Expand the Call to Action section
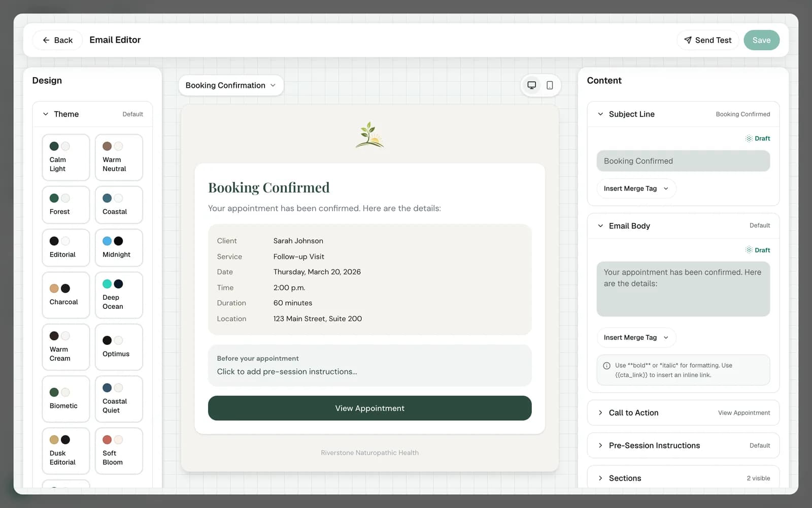 click(x=600, y=413)
